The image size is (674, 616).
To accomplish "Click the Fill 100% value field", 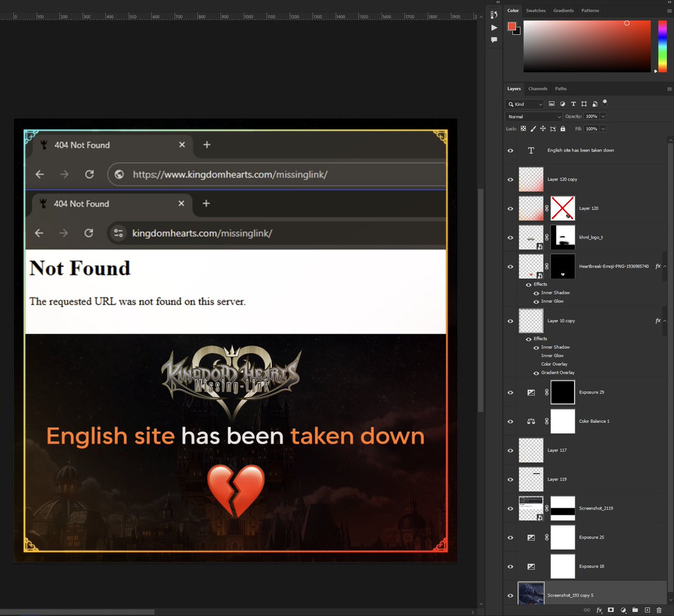I will tap(591, 129).
